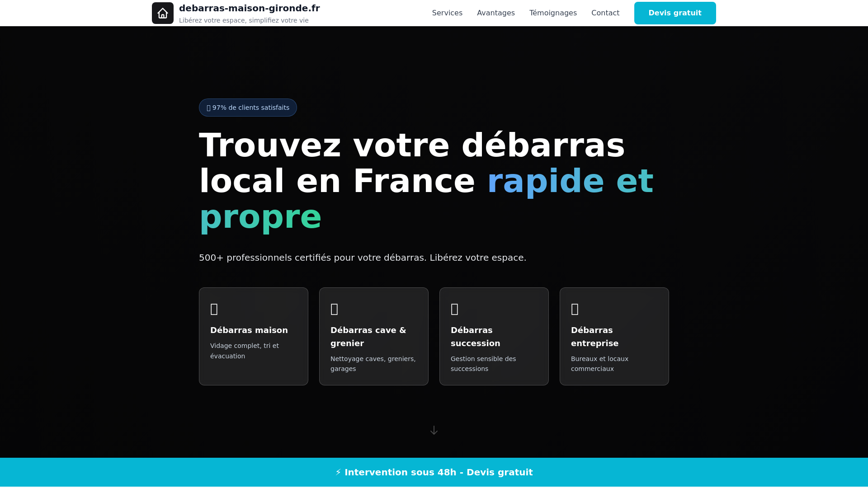
Task: Click the icon on the Débarras entreprise card
Action: pyautogui.click(x=575, y=309)
